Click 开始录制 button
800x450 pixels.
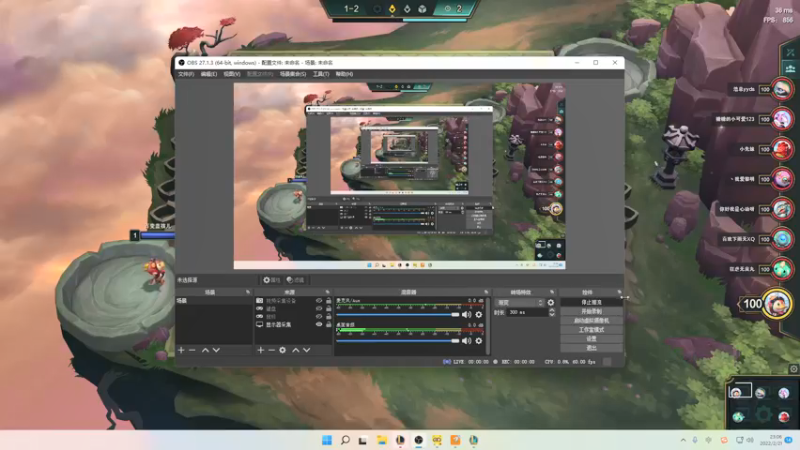[591, 312]
